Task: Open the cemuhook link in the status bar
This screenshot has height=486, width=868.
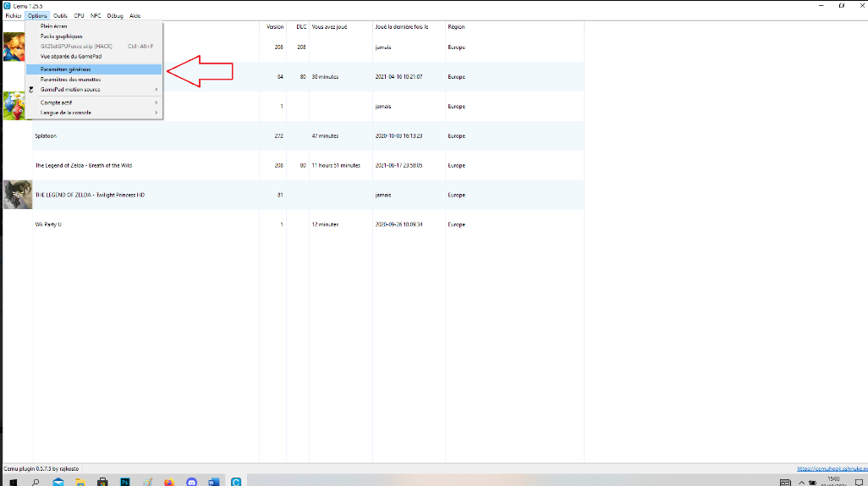Action: (832, 468)
